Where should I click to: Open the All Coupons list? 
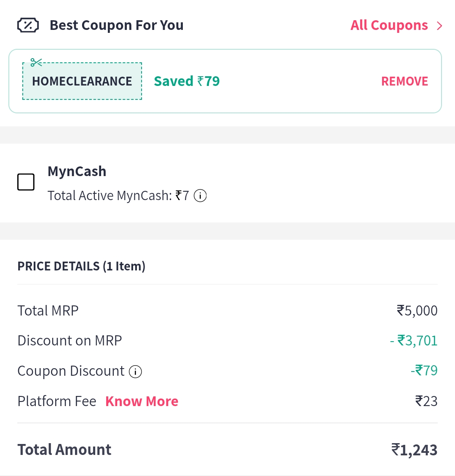point(389,25)
